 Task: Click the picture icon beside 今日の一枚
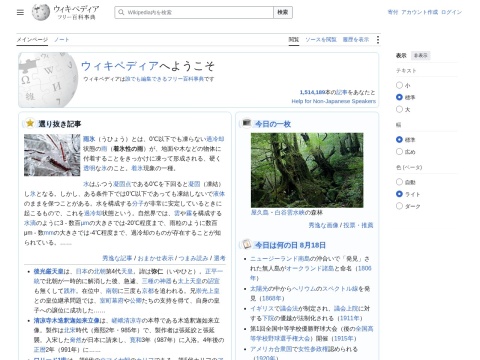[x=247, y=123]
